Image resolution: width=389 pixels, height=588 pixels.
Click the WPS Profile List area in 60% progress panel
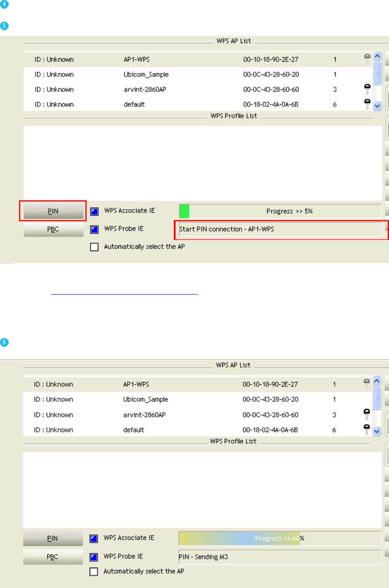202,490
